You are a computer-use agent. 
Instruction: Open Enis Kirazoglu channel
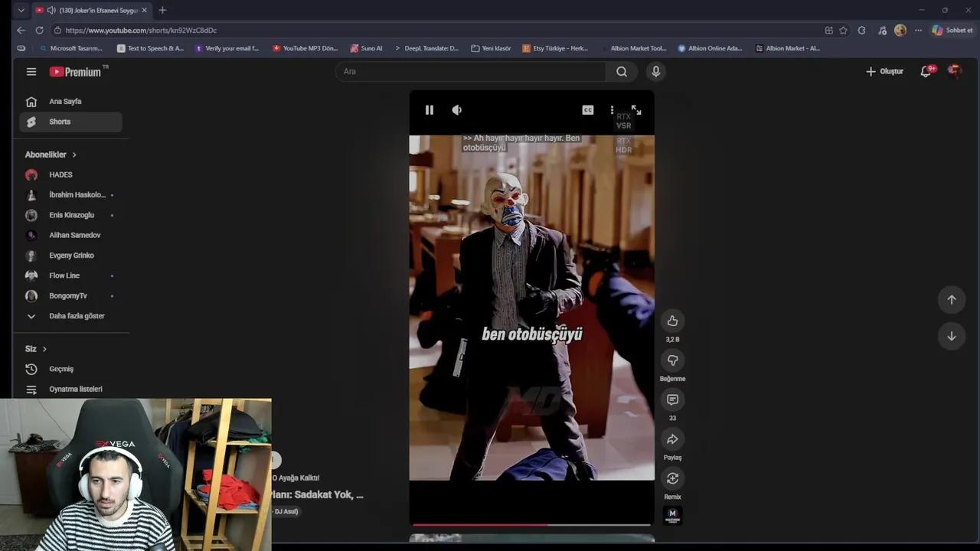point(70,215)
